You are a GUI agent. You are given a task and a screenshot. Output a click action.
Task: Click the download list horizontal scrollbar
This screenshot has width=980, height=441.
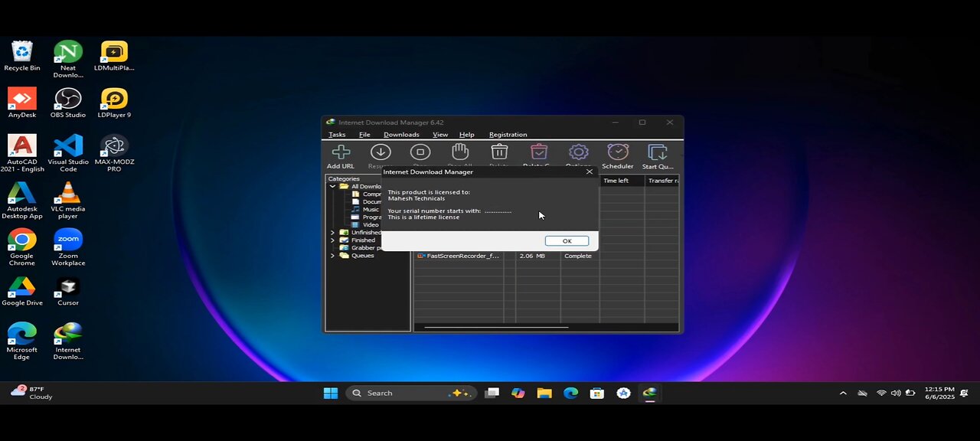496,327
